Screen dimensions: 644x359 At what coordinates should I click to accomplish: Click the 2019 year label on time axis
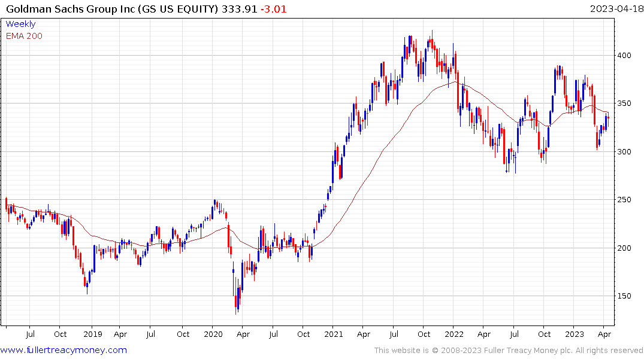point(92,334)
